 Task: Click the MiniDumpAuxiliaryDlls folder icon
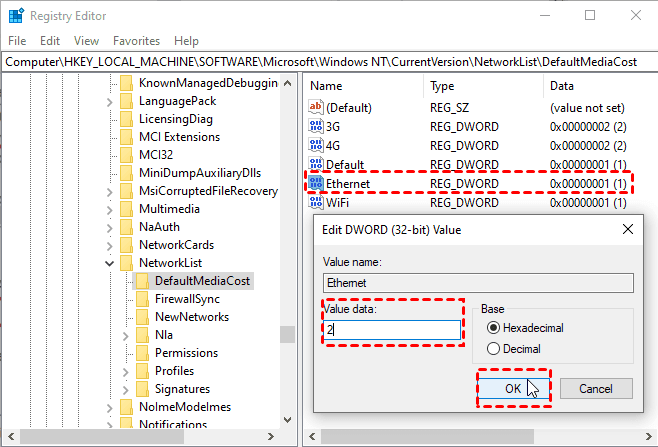pyautogui.click(x=126, y=173)
